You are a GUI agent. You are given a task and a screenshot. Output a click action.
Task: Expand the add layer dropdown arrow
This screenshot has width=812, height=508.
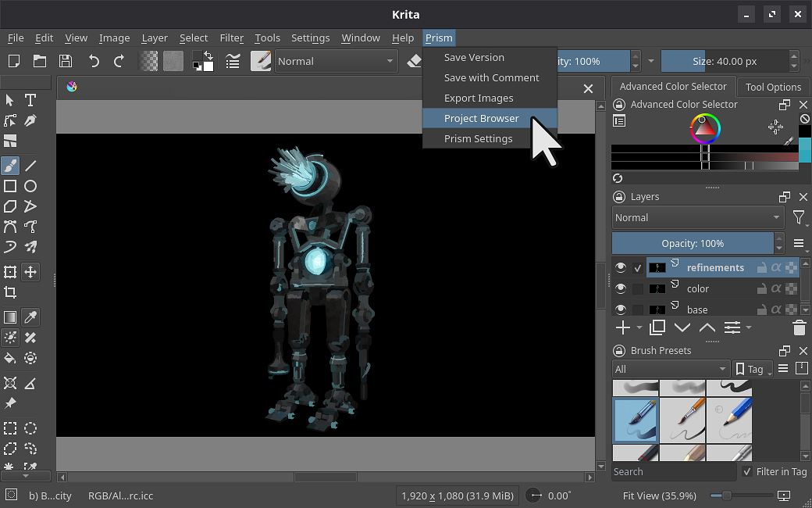pyautogui.click(x=639, y=327)
